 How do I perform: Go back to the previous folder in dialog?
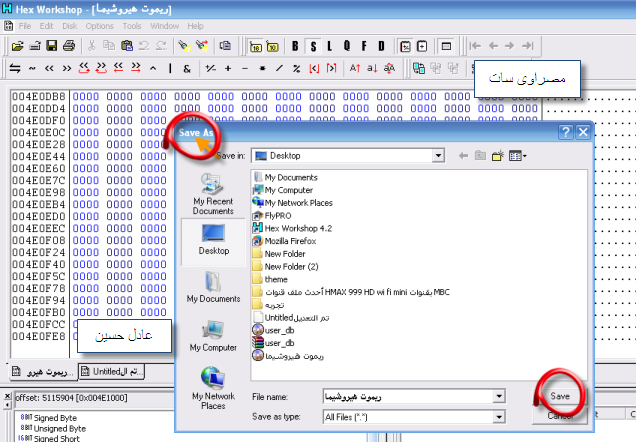tap(463, 156)
